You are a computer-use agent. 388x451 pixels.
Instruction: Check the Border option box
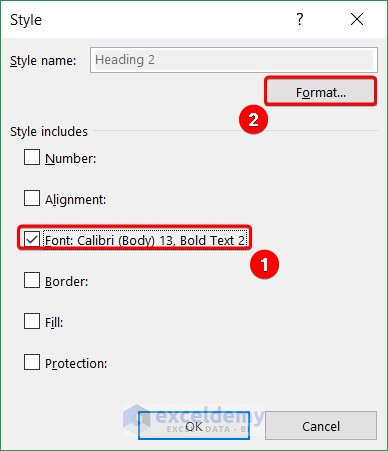tap(32, 280)
